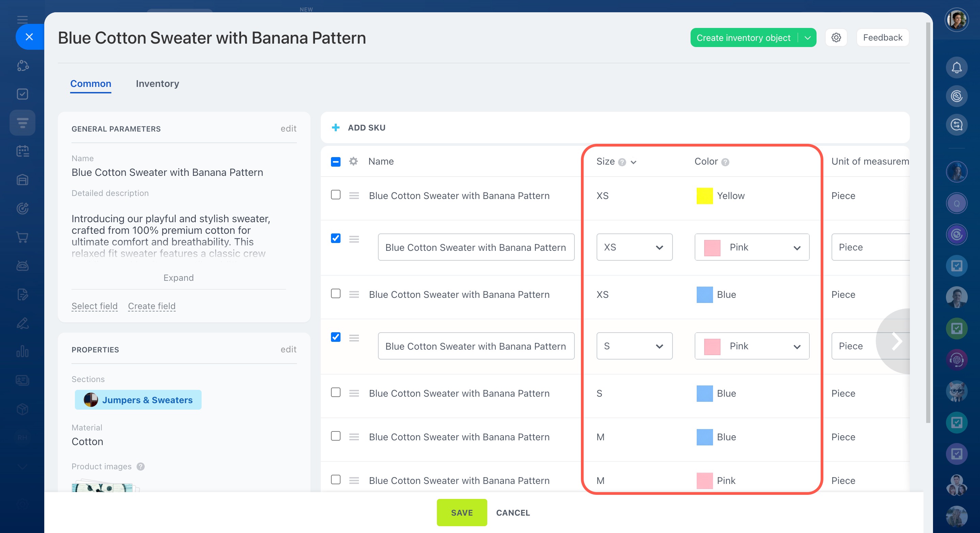
Task: Check the XS Yellow sweater row checkbox
Action: click(x=335, y=195)
